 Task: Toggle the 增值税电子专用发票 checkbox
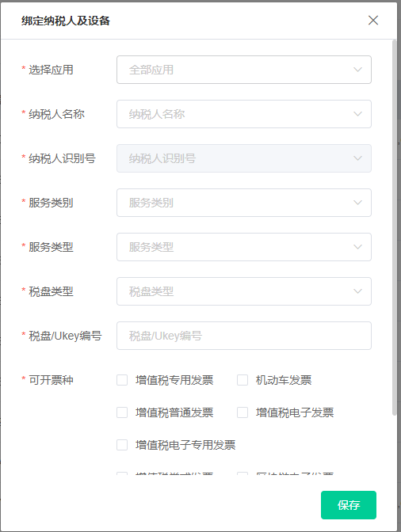122,445
